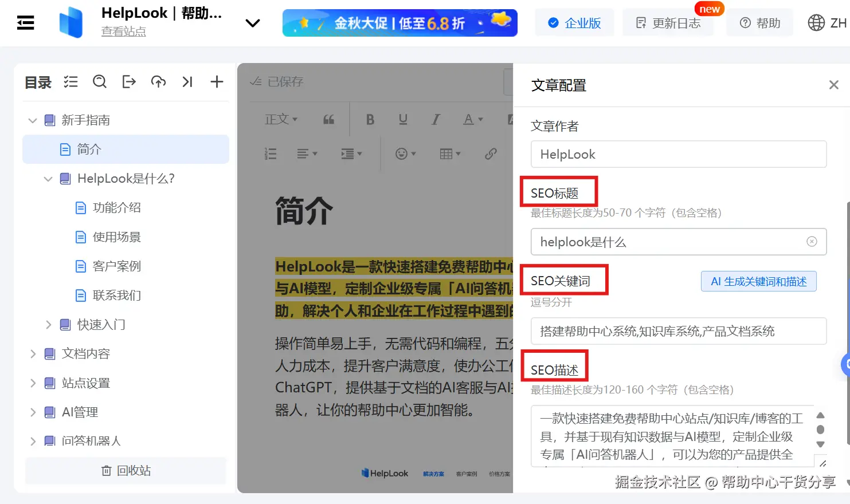The width and height of the screenshot is (850, 504).
Task: Open the 正文 paragraph style dropdown
Action: pos(281,119)
